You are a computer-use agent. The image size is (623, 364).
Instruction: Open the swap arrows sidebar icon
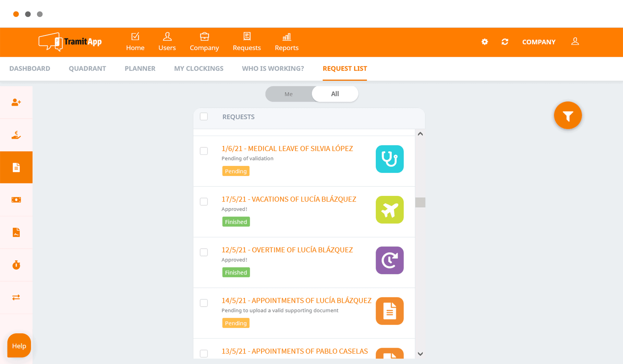point(16,297)
